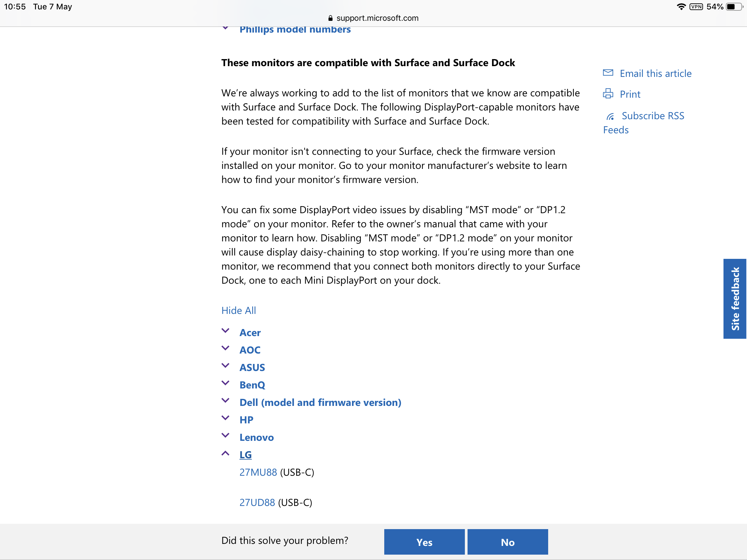Open the HP monitor list

tap(246, 420)
